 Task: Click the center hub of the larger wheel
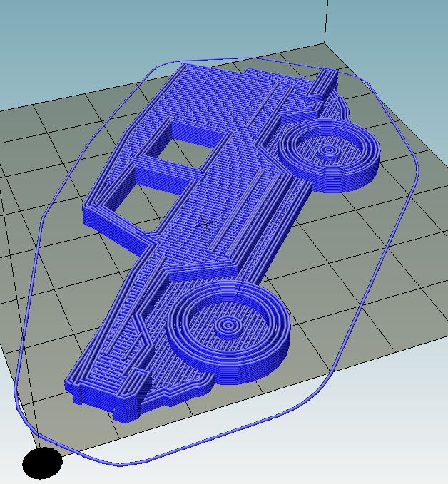click(228, 326)
